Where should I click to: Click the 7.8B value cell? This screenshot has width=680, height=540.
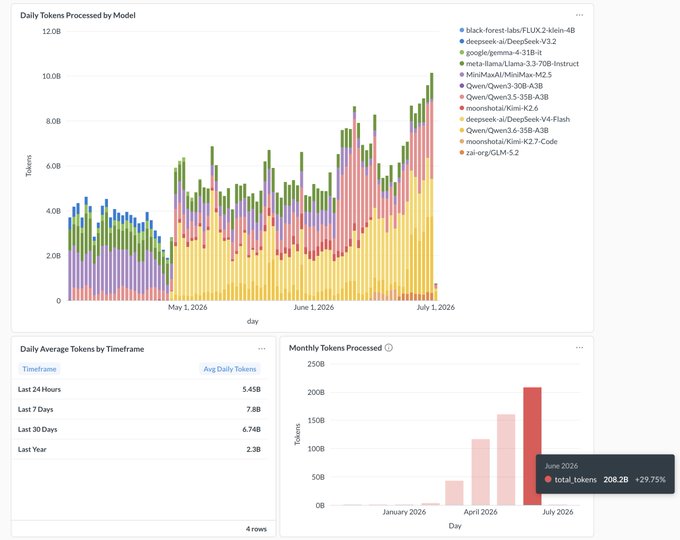coord(253,409)
